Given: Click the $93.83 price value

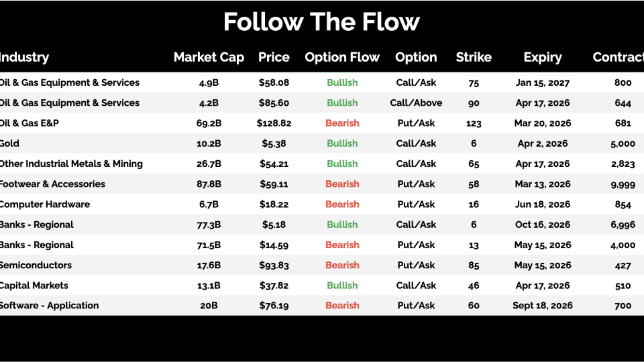Looking at the screenshot, I should pyautogui.click(x=274, y=265).
